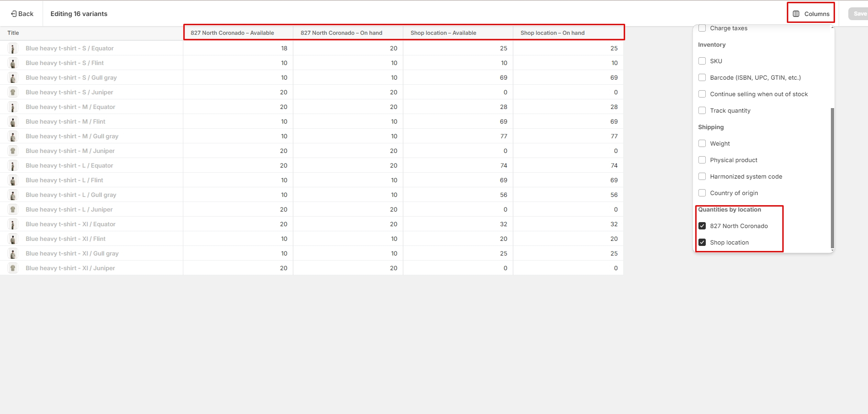Click the Shop location – On hand header
Screen dimensions: 868x414
tap(552, 33)
